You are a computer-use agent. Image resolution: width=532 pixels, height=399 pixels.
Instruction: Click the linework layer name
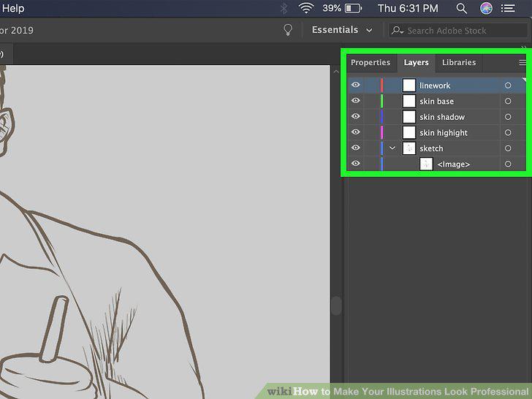435,85
